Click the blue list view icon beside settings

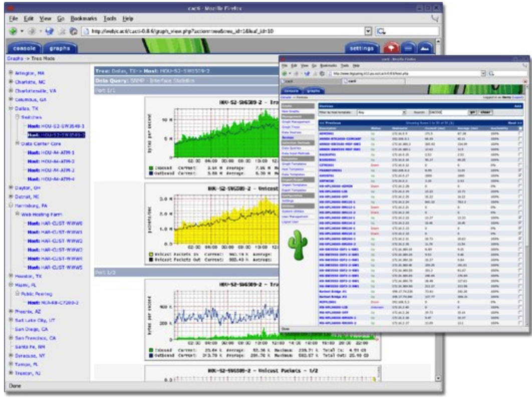pyautogui.click(x=408, y=48)
